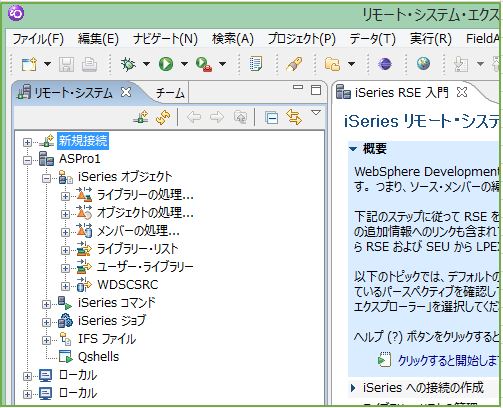Expand ライブラリーの処理... node
Screen dimensions: 503x408
(65, 197)
